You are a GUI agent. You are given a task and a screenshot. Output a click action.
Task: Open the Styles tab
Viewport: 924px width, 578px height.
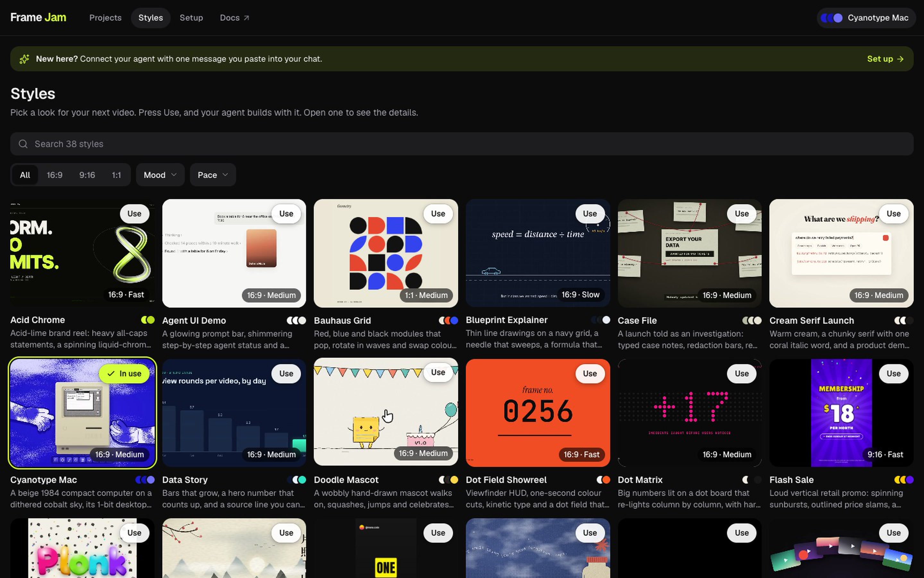[150, 18]
